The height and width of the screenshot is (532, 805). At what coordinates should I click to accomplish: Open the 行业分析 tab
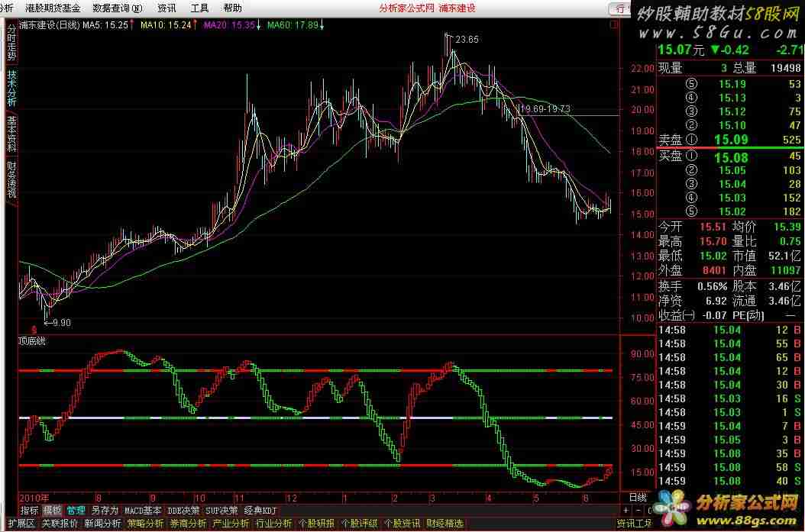tap(273, 524)
